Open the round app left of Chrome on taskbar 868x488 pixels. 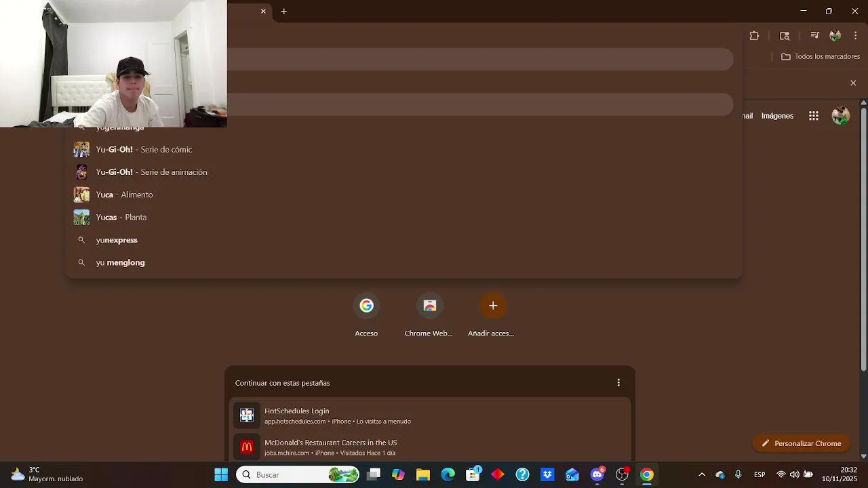click(x=622, y=474)
